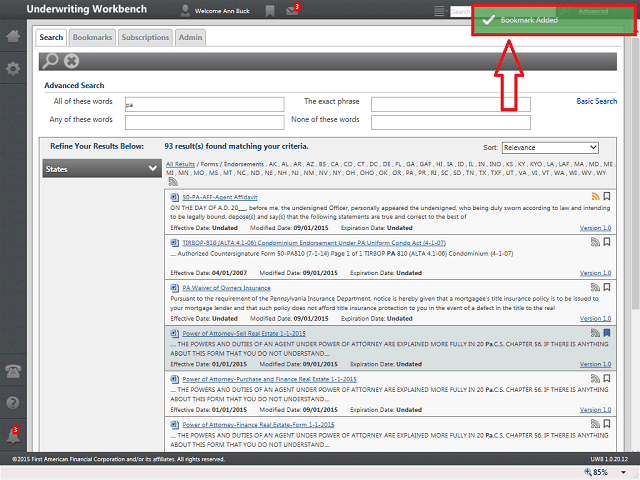Focus The exact phrase field
Image resolution: width=640 pixels, height=480 pixels.
[451, 104]
